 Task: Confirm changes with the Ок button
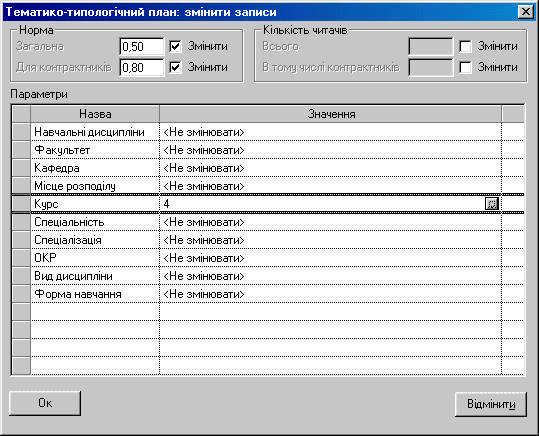click(x=45, y=403)
